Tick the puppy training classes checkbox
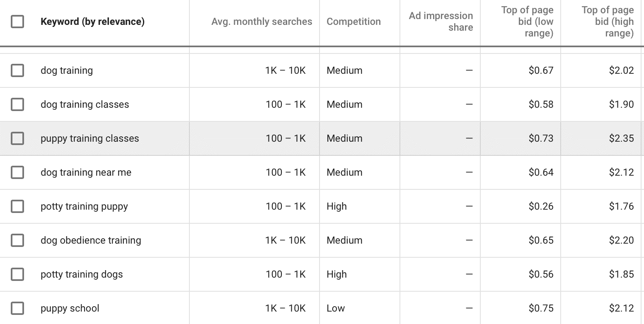Screen dimensions: 644x324 coord(17,138)
